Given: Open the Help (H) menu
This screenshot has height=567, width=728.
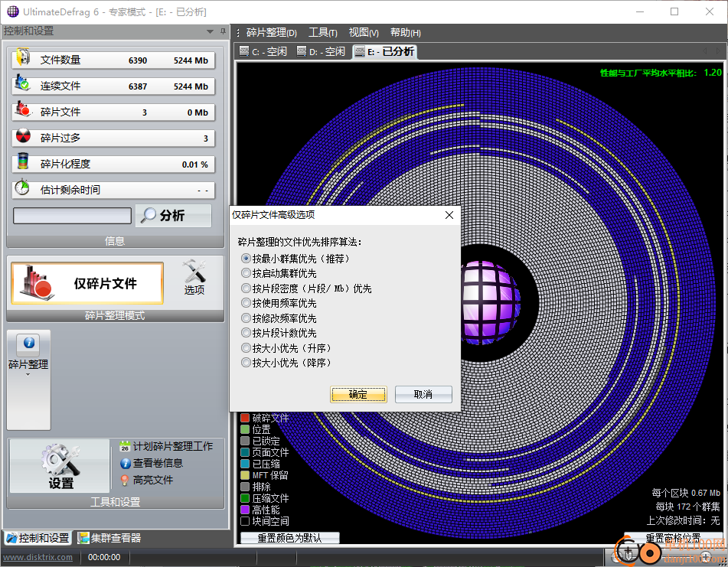Looking at the screenshot, I should pyautogui.click(x=405, y=32).
